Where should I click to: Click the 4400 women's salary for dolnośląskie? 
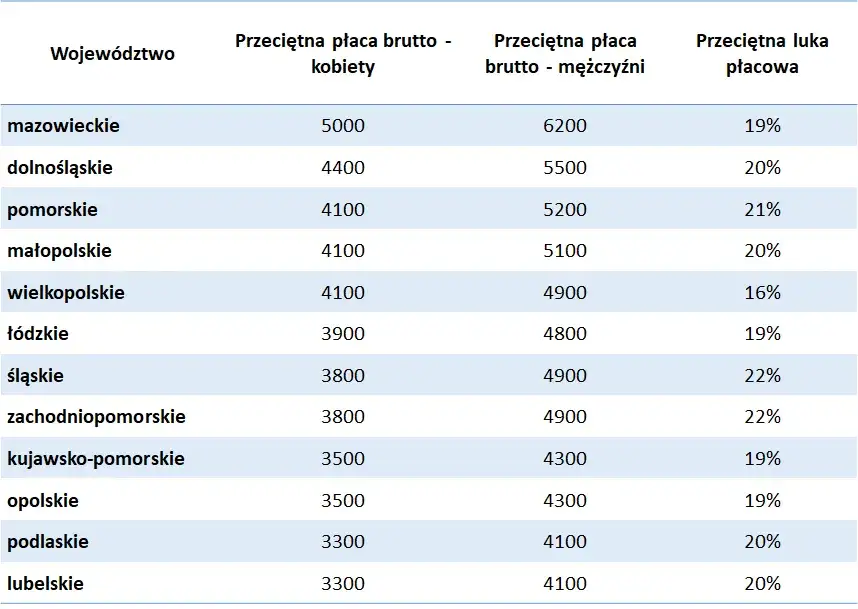(343, 167)
